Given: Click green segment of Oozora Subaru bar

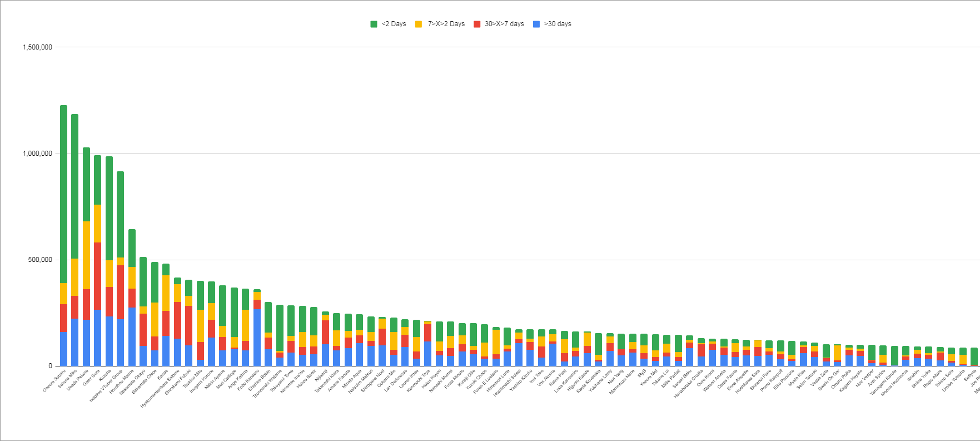Looking at the screenshot, I should (63, 194).
